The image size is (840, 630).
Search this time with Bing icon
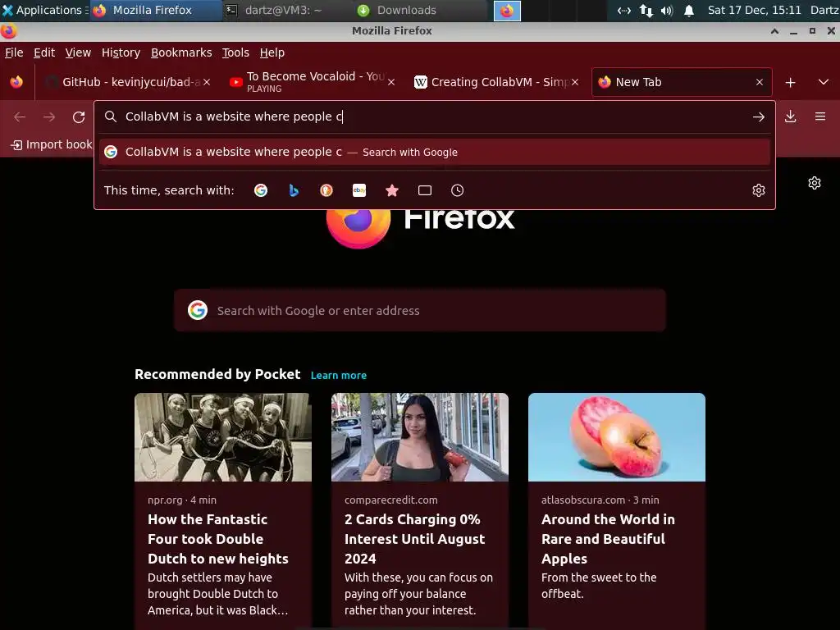point(294,190)
